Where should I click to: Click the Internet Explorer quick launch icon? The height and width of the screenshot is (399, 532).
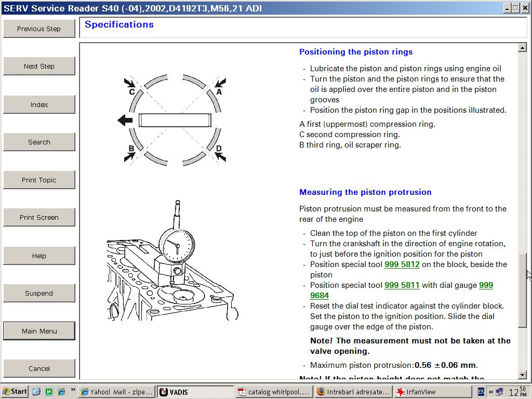pyautogui.click(x=61, y=392)
